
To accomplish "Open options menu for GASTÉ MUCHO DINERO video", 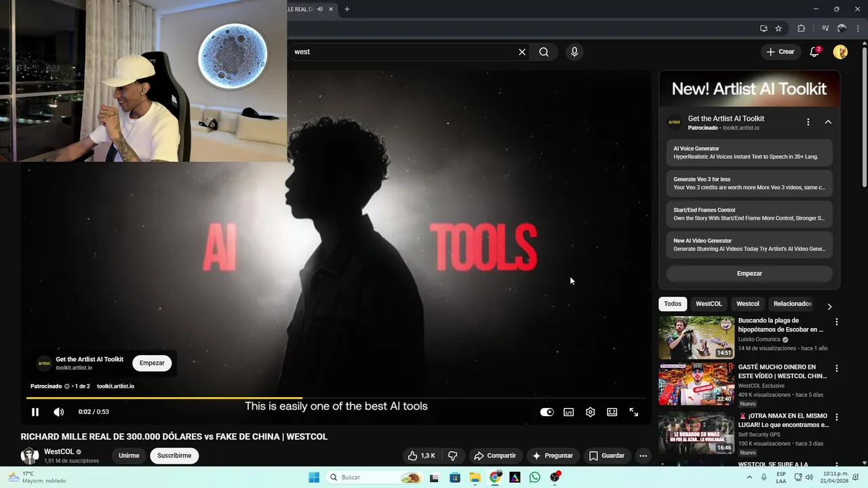I will click(836, 369).
